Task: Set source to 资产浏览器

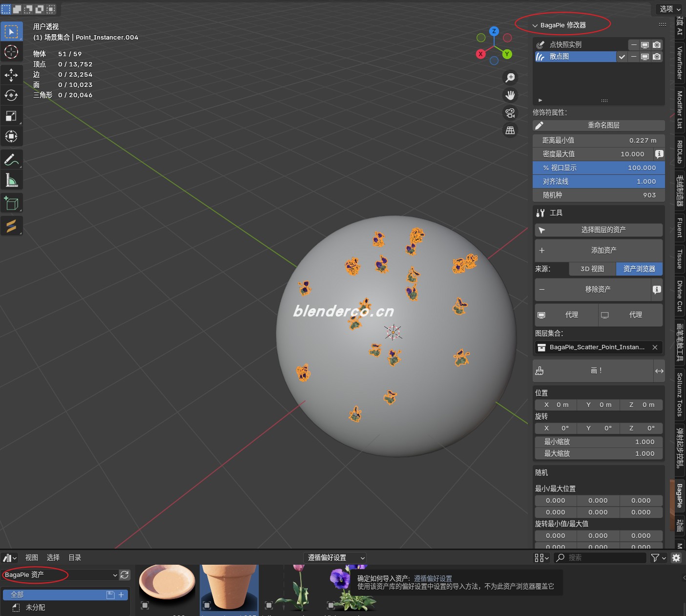Action: click(639, 269)
